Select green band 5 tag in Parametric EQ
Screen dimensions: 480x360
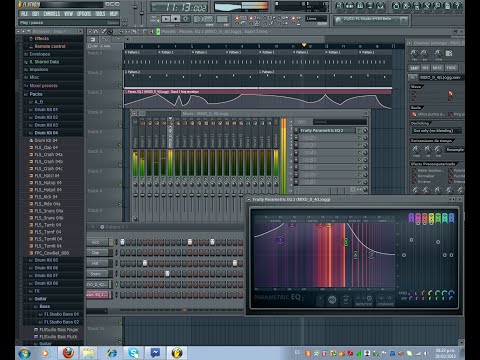coord(438,218)
